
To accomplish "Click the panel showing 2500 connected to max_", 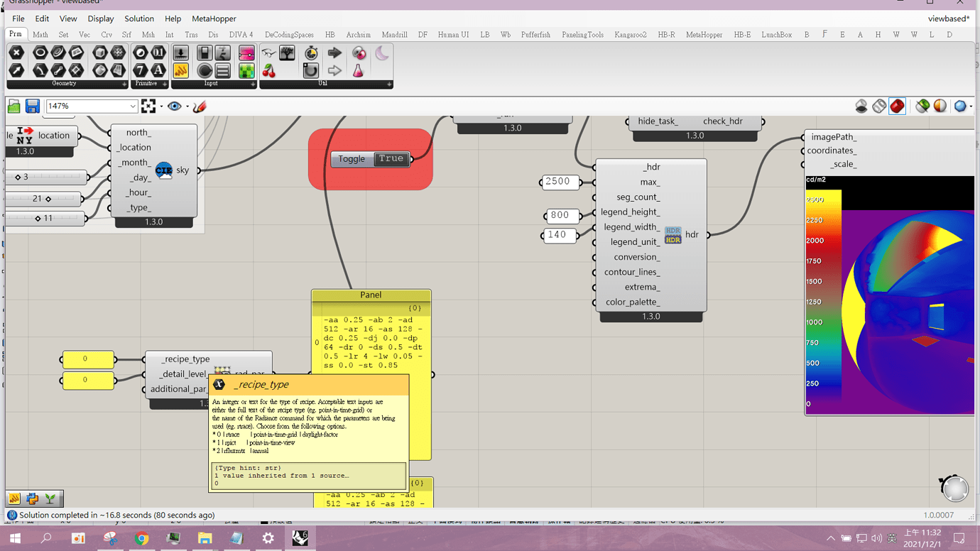I will coord(560,182).
